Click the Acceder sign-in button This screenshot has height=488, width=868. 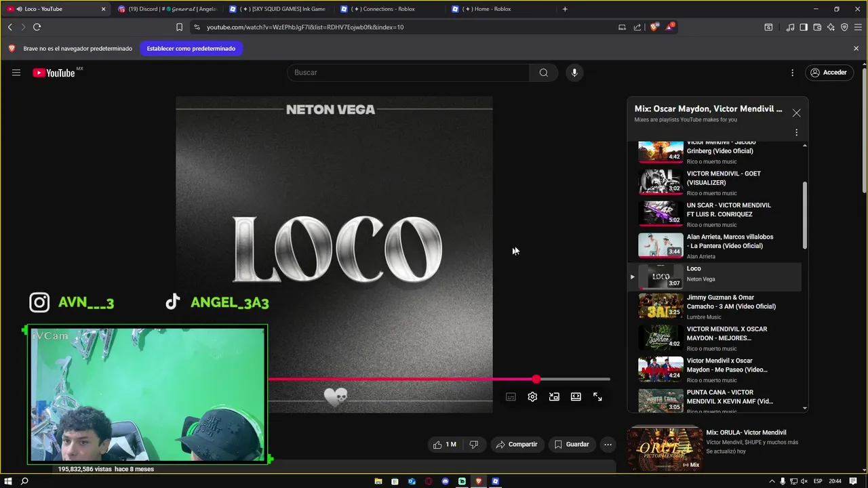(x=828, y=73)
